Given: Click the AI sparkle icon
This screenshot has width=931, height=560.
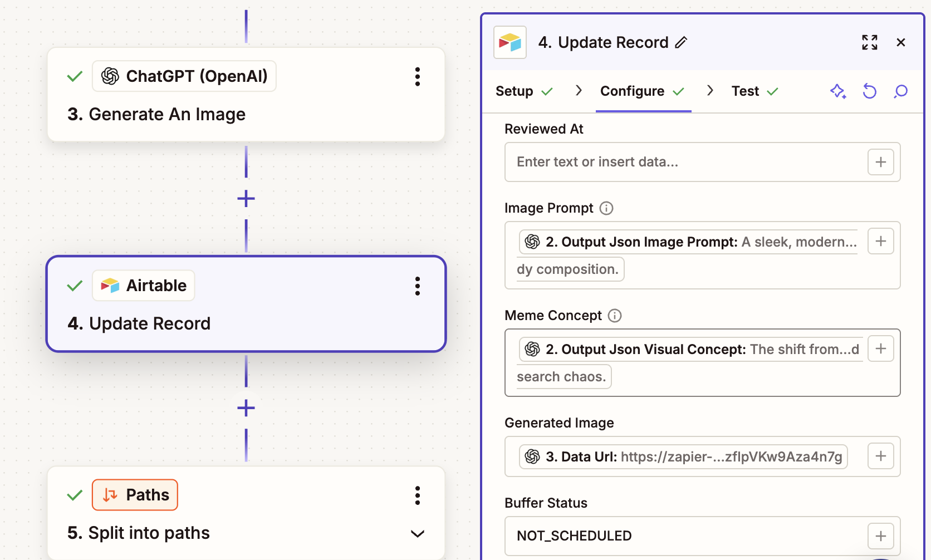Looking at the screenshot, I should coord(838,91).
